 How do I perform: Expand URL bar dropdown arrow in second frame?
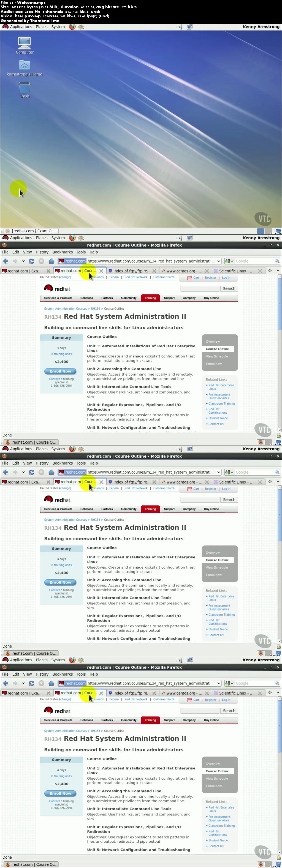(x=219, y=261)
